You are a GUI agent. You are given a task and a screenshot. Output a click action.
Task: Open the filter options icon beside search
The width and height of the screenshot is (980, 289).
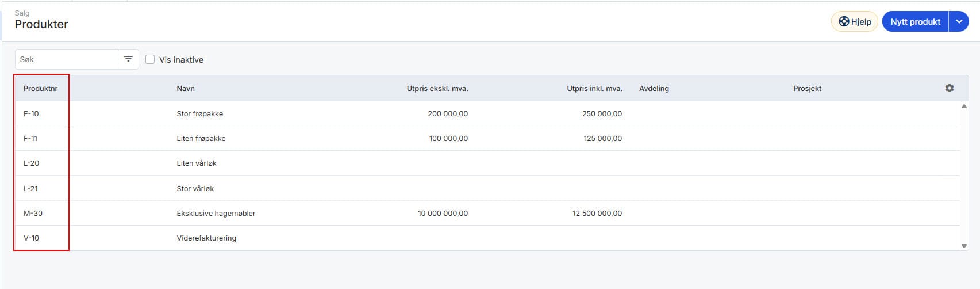(x=128, y=59)
